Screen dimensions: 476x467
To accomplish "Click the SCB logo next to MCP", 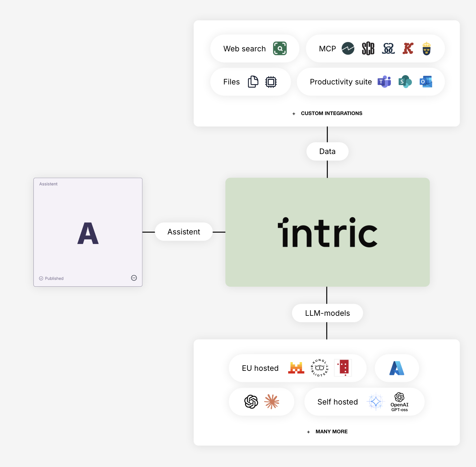I will (368, 49).
